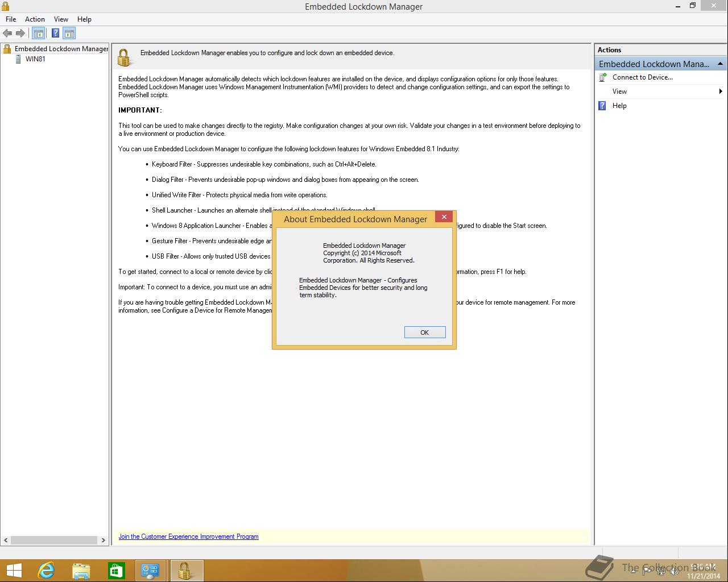Viewport: 728px width, 582px height.
Task: Open the File menu
Action: coord(11,19)
